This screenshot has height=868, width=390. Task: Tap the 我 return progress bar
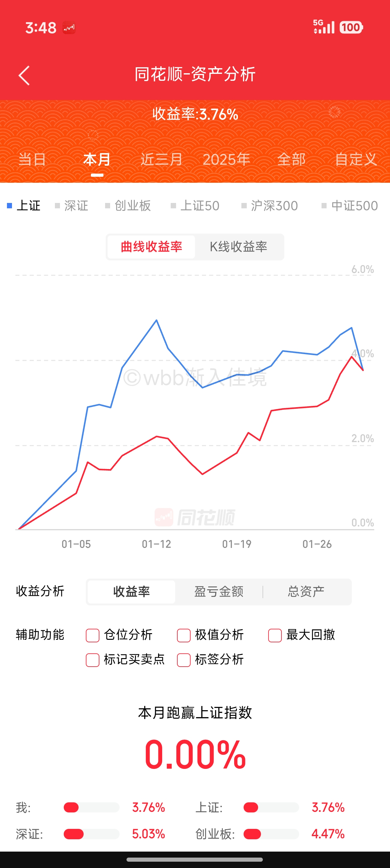91,807
